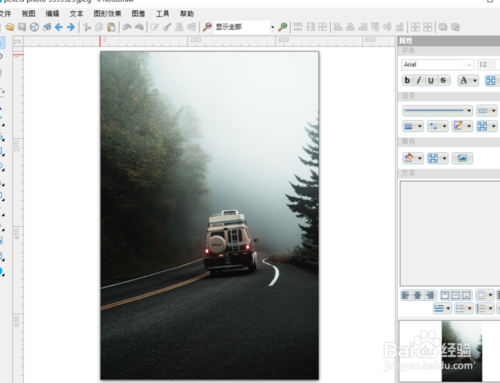
Task: Click the scissors cut icon
Action: click(x=87, y=27)
